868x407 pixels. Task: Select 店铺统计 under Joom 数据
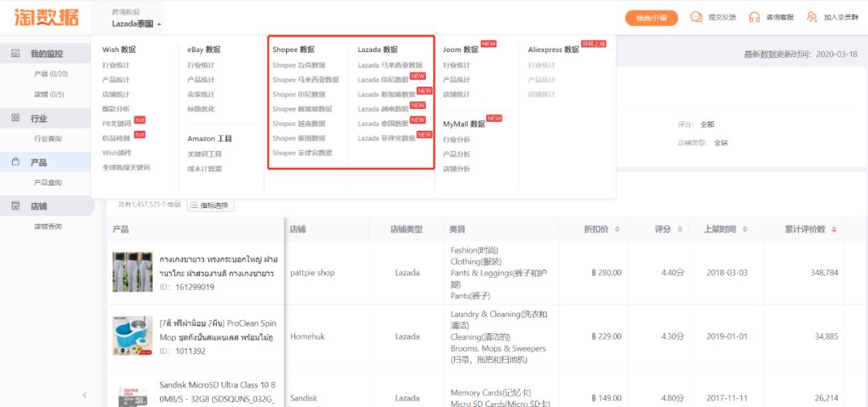coord(457,95)
